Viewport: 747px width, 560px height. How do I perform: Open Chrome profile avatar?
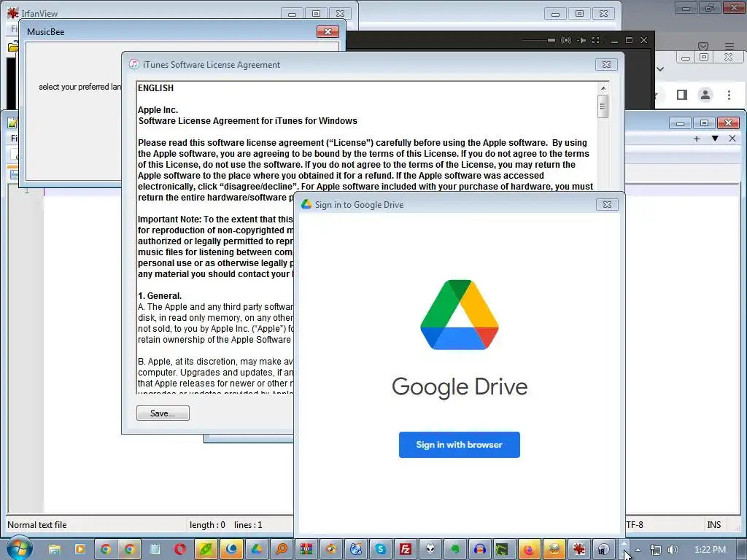pos(705,95)
